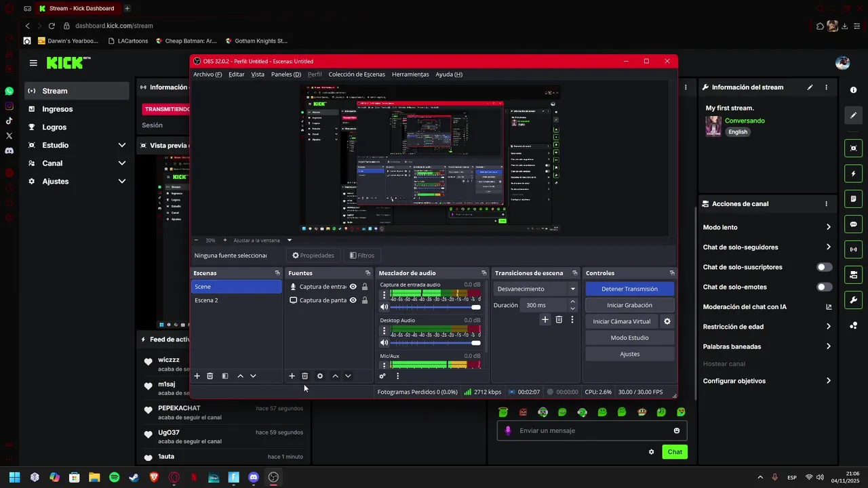
Task: Remove transition with the trash icon
Action: (x=559, y=319)
